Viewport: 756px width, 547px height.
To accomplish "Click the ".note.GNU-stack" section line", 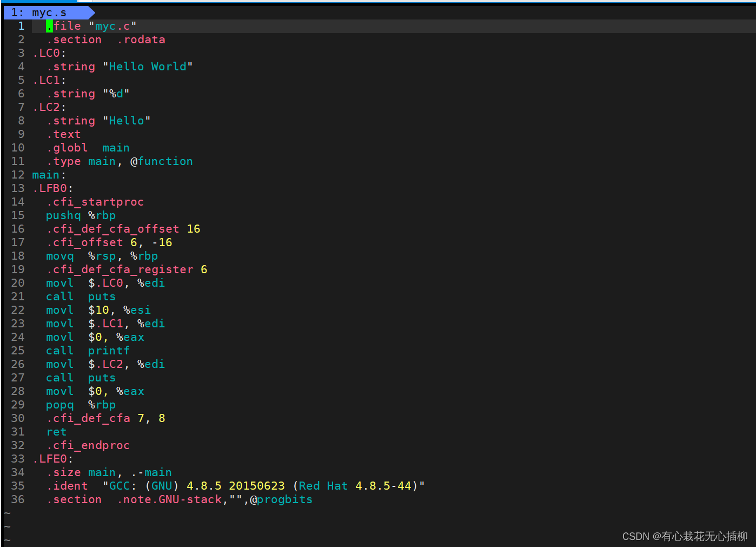I will coord(180,499).
